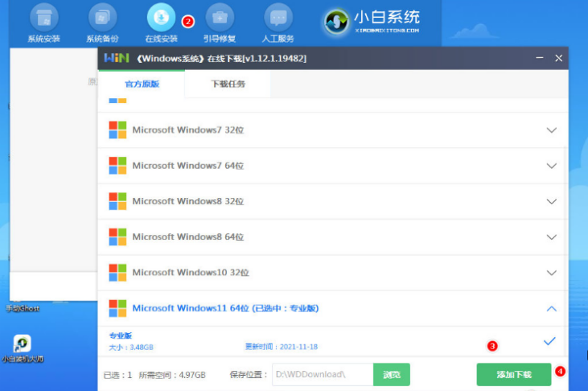The width and height of the screenshot is (588, 391).
Task: Click 所需空间：4.97GB status text
Action: (172, 375)
